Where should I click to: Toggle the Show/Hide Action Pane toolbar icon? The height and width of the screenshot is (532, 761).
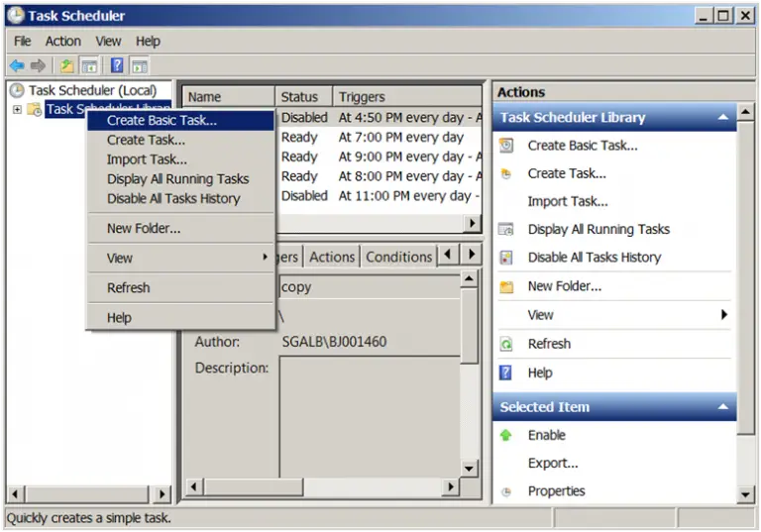click(140, 65)
